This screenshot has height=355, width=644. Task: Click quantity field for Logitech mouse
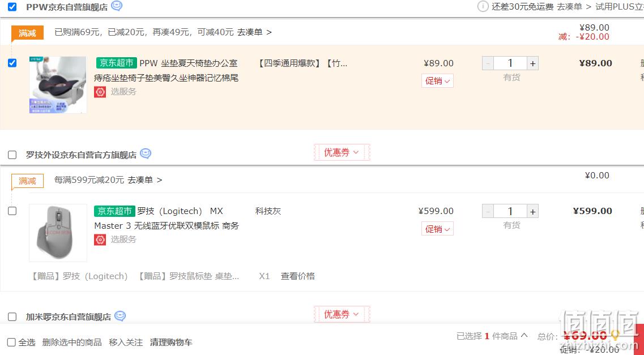pyautogui.click(x=510, y=211)
